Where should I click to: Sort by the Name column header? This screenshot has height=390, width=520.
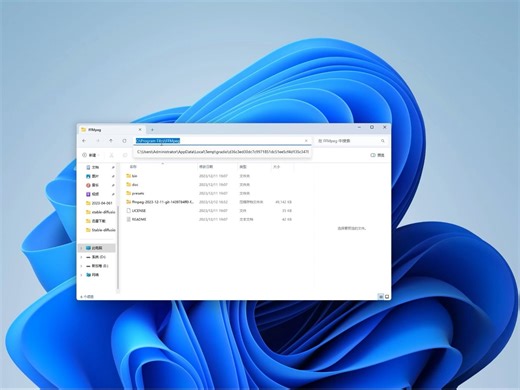[133, 167]
